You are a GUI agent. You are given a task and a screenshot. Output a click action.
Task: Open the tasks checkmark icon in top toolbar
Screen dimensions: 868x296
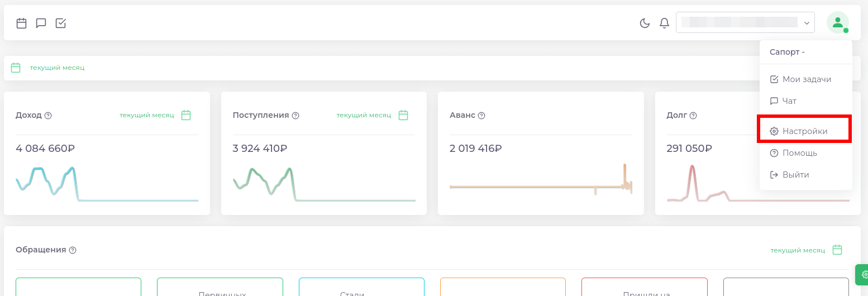pyautogui.click(x=61, y=23)
